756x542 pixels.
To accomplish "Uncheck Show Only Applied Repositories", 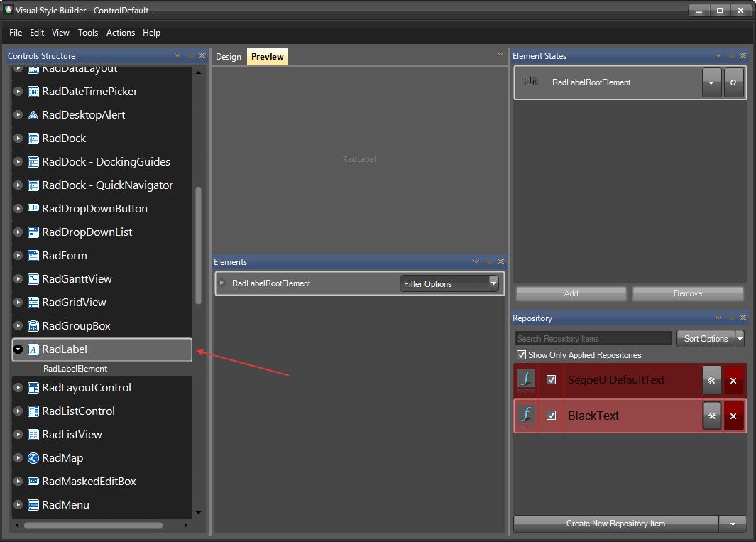I will coord(521,354).
